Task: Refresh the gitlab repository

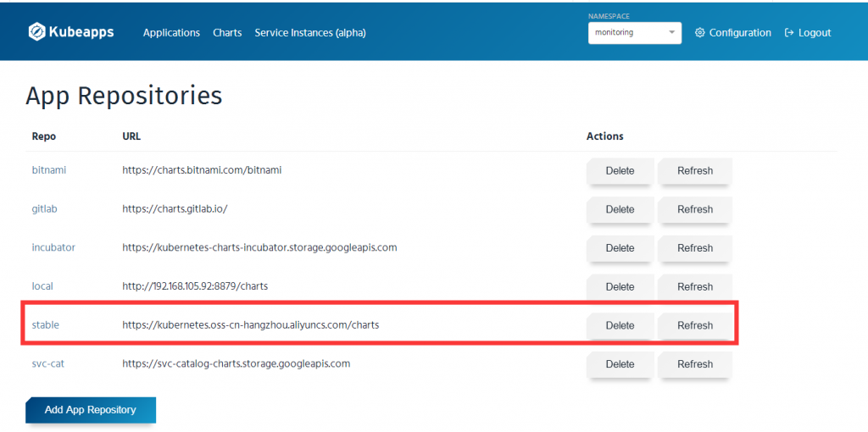Action: point(695,209)
